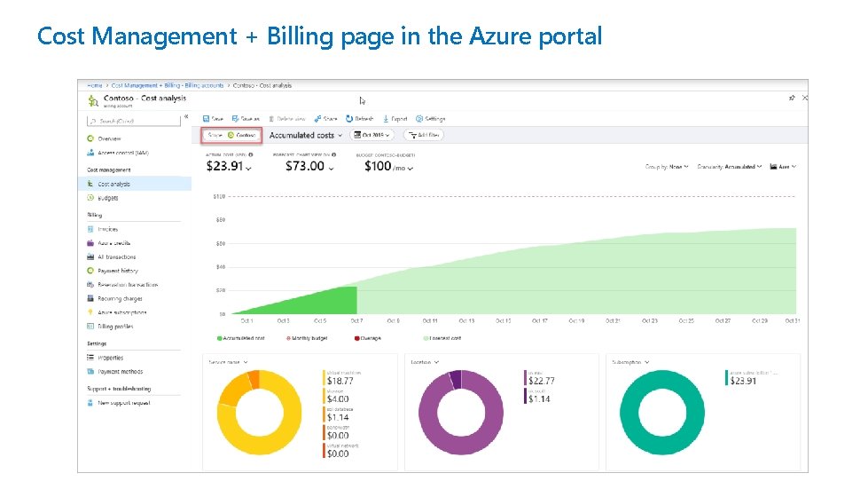
Task: Click the Refresh icon in the toolbar
Action: tap(348, 119)
